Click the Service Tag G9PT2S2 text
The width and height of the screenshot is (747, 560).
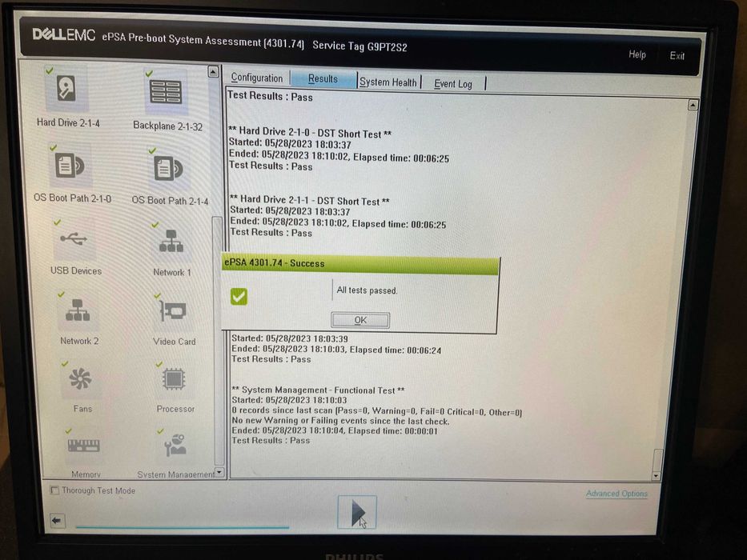tap(360, 46)
